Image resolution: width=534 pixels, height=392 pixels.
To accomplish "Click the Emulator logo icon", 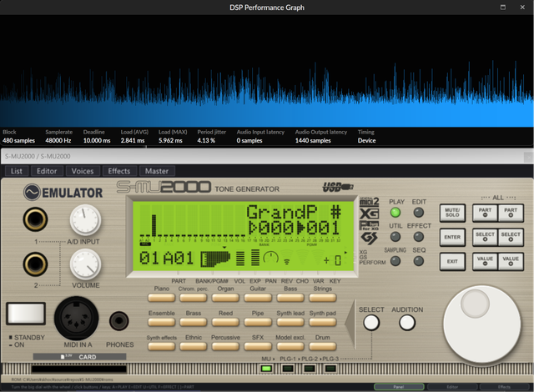I will click(x=32, y=193).
